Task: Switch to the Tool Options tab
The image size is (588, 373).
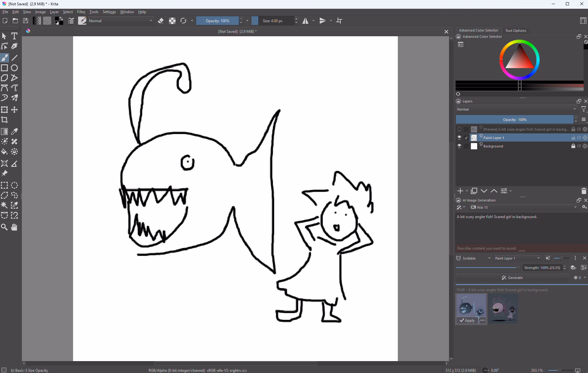Action: pyautogui.click(x=516, y=31)
